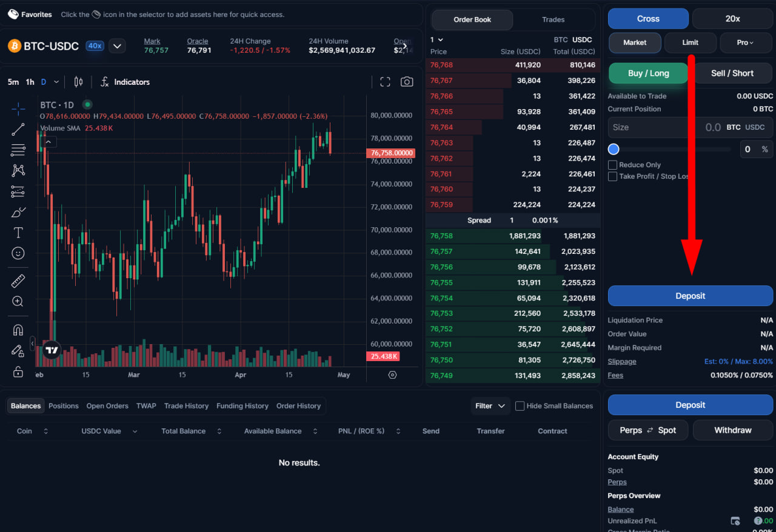
Task: Open the candlestick chart type selector
Action: click(x=78, y=82)
